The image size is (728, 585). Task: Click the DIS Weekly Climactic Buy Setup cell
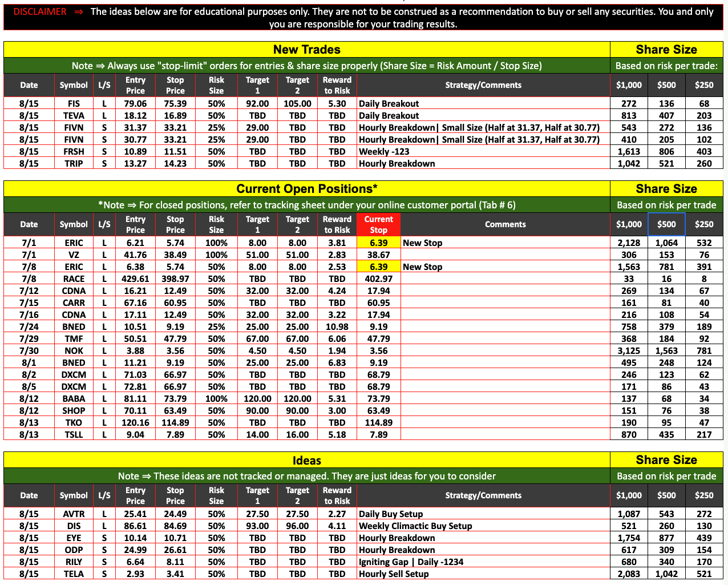(x=415, y=526)
